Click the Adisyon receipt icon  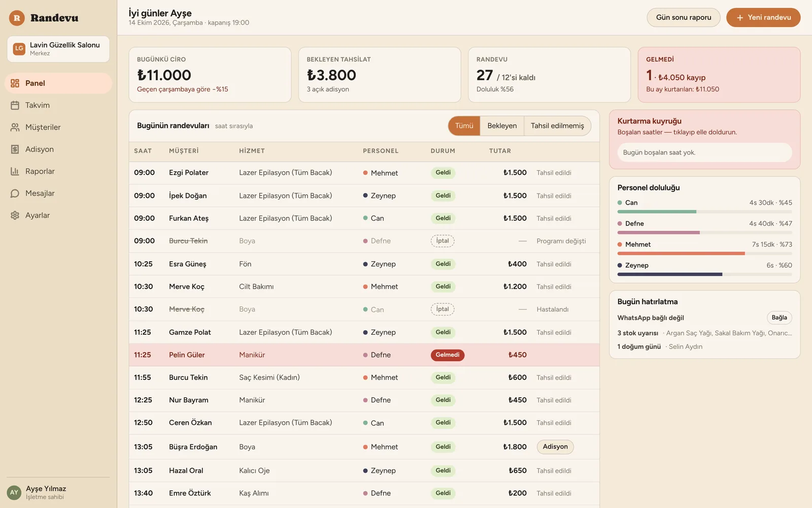[15, 149]
